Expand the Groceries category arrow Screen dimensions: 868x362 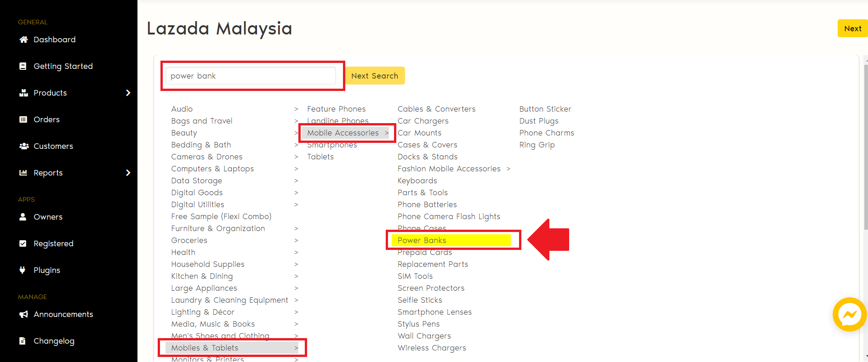[x=296, y=240]
